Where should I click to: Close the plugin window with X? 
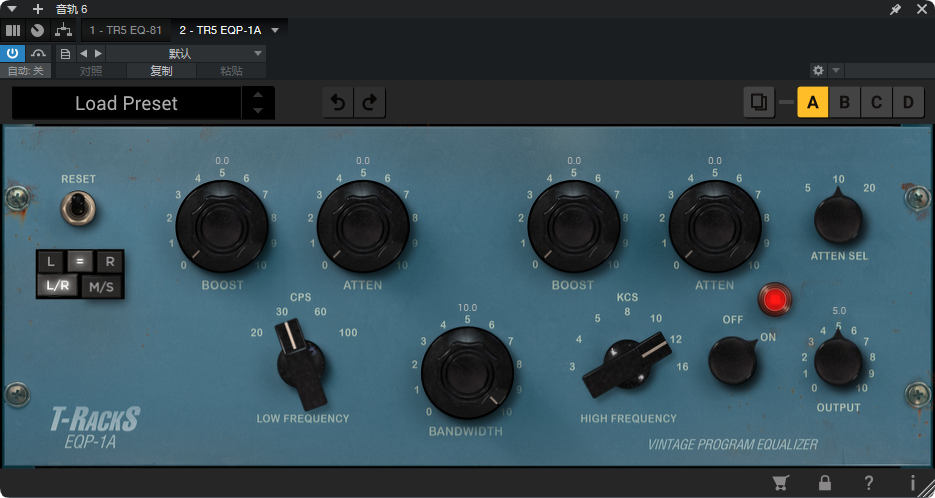[921, 9]
